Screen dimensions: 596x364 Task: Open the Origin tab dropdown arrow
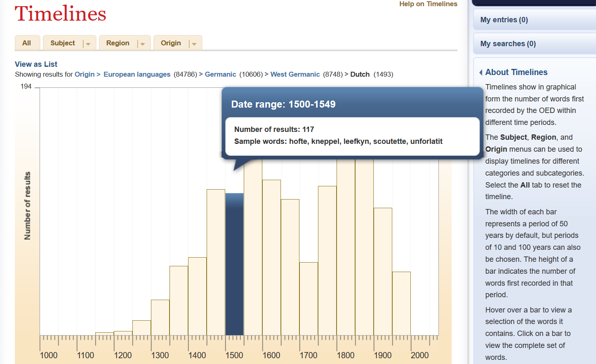tap(194, 44)
